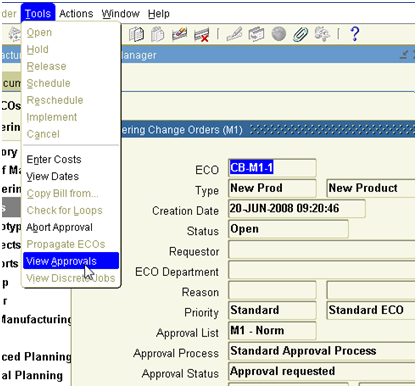Click the Clear Record eraser icon
The width and height of the screenshot is (417, 388).
pyautogui.click(x=179, y=34)
